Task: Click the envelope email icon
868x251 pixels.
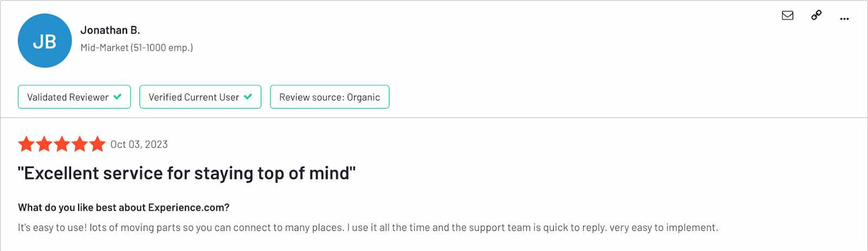Action: (x=788, y=15)
